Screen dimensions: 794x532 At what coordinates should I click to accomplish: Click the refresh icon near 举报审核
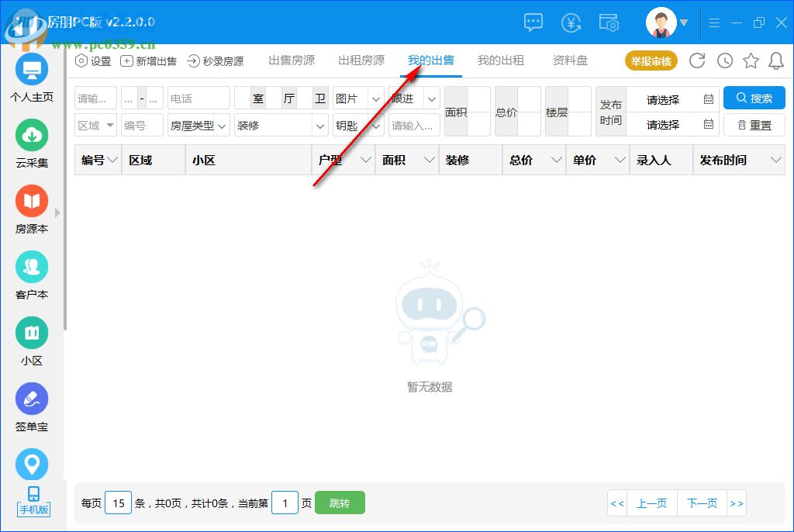(x=698, y=60)
